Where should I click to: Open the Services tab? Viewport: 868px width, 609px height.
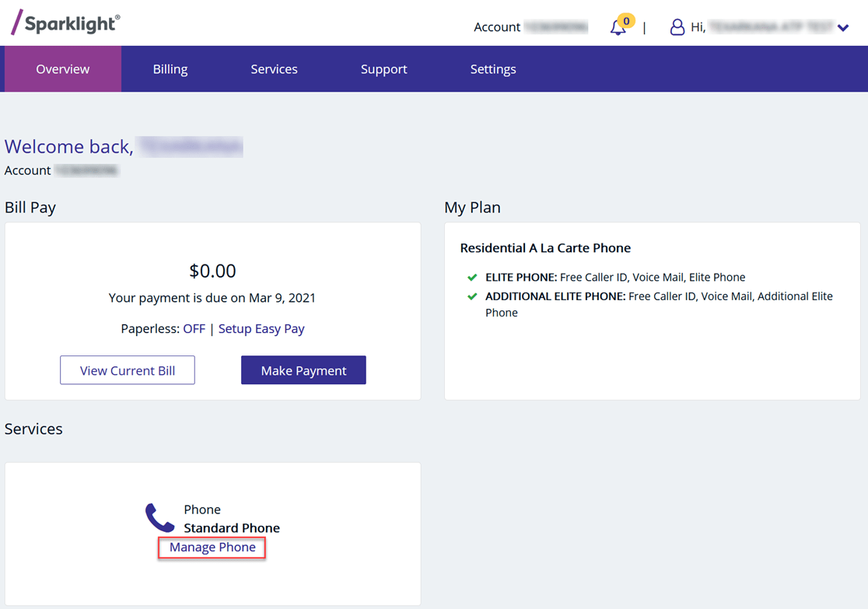point(274,68)
